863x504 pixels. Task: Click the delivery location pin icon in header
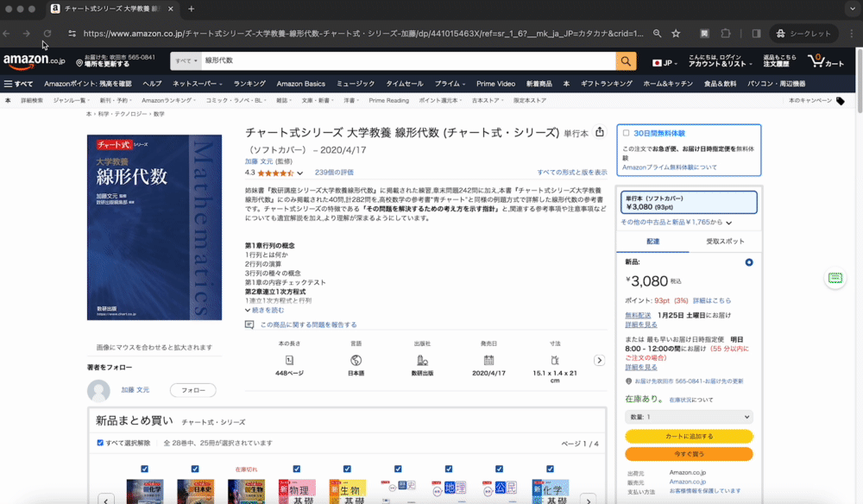(x=79, y=63)
